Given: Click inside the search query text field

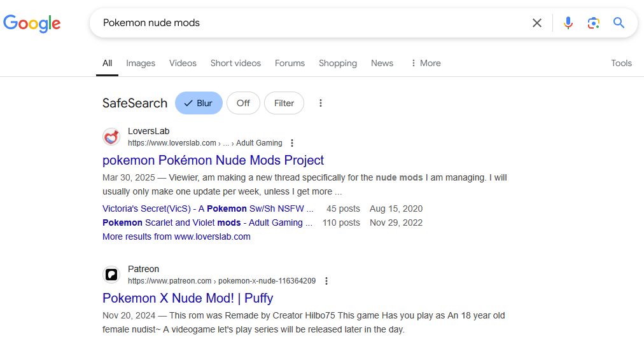Looking at the screenshot, I should click(x=312, y=23).
